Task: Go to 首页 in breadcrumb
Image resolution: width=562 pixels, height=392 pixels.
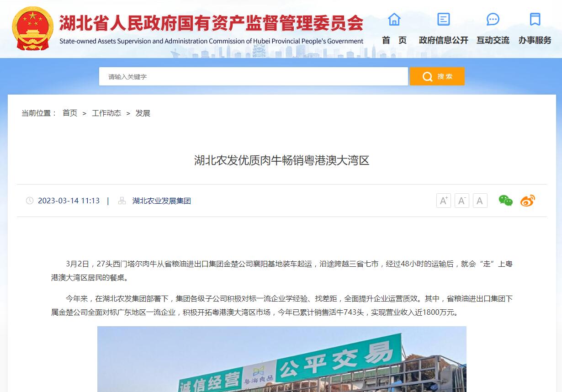Action: [70, 113]
